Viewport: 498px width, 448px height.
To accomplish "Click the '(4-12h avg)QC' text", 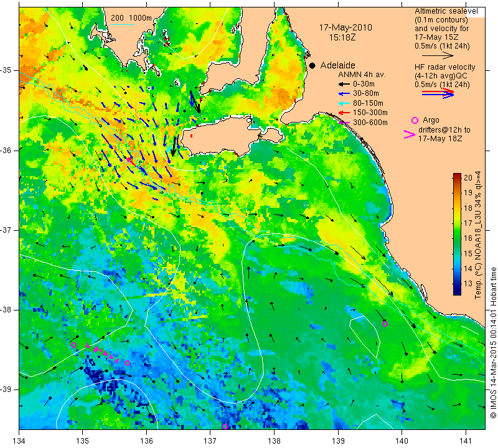I will tap(441, 76).
